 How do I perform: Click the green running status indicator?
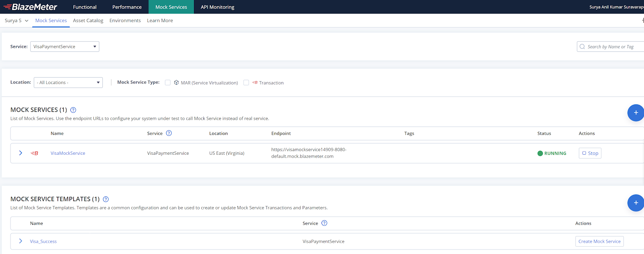tap(540, 153)
